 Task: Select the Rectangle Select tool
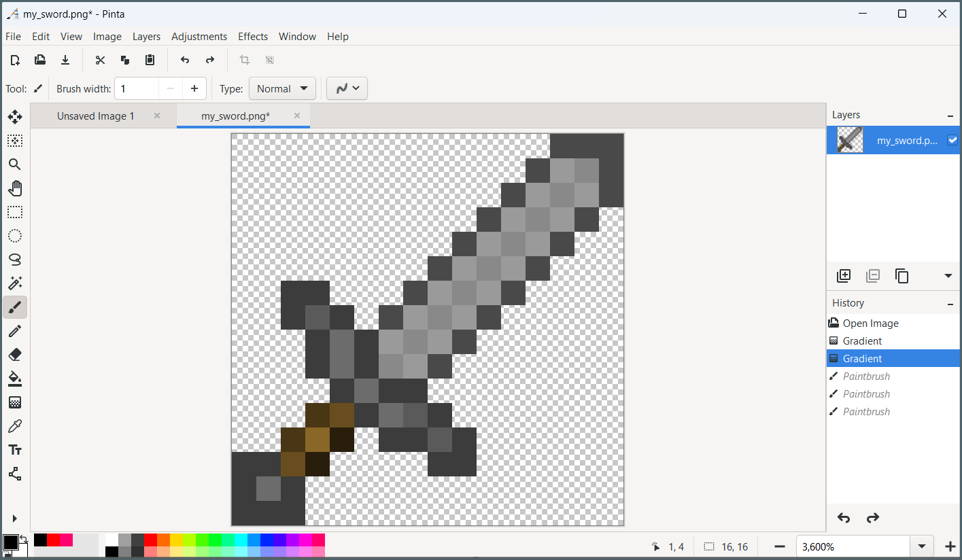[15, 212]
